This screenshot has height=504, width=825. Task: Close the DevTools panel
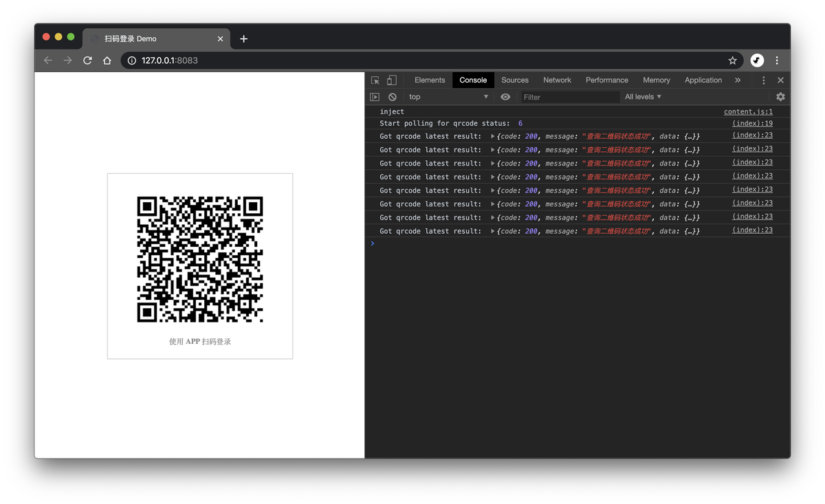[x=780, y=80]
